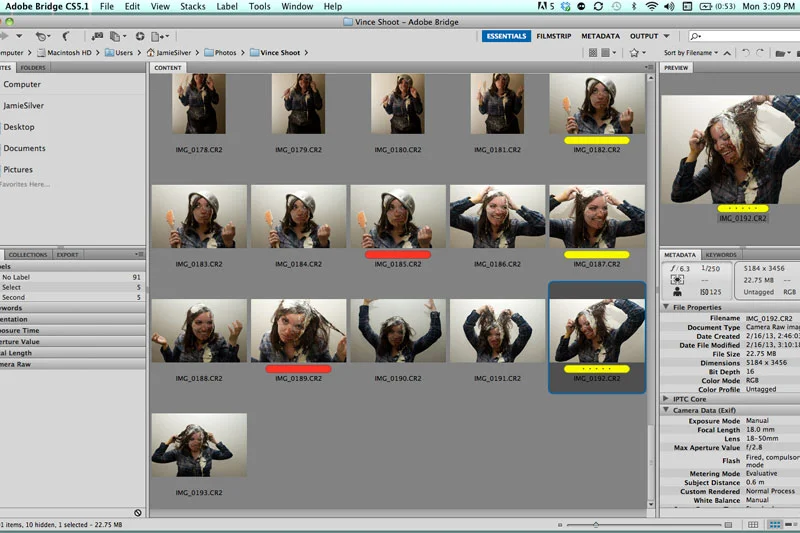Screen dimensions: 800x533
Task: Switch to thumbnails view button
Action: coord(775,524)
